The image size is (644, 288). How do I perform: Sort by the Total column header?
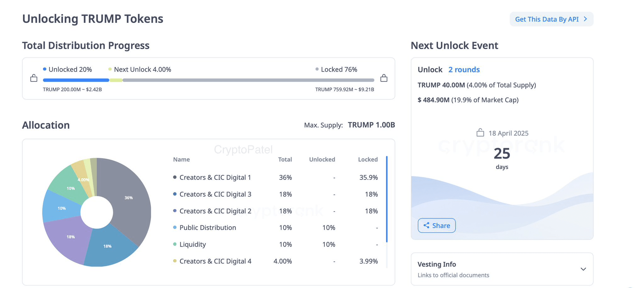pos(285,159)
